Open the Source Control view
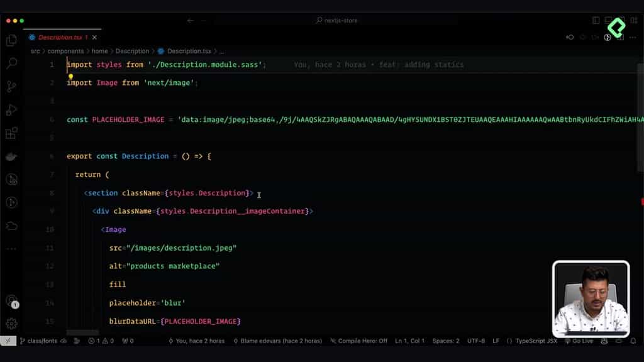The height and width of the screenshot is (362, 644). [11, 87]
